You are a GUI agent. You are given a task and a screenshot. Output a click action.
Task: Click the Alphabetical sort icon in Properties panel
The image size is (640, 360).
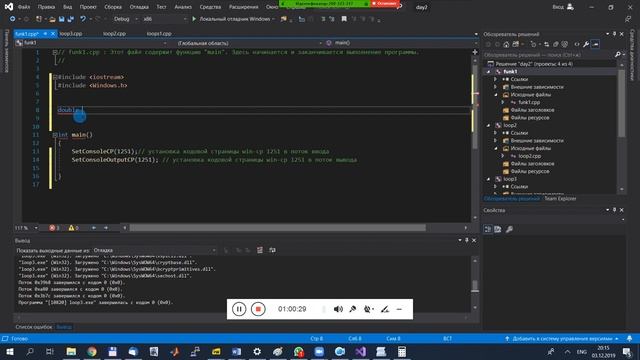498,229
